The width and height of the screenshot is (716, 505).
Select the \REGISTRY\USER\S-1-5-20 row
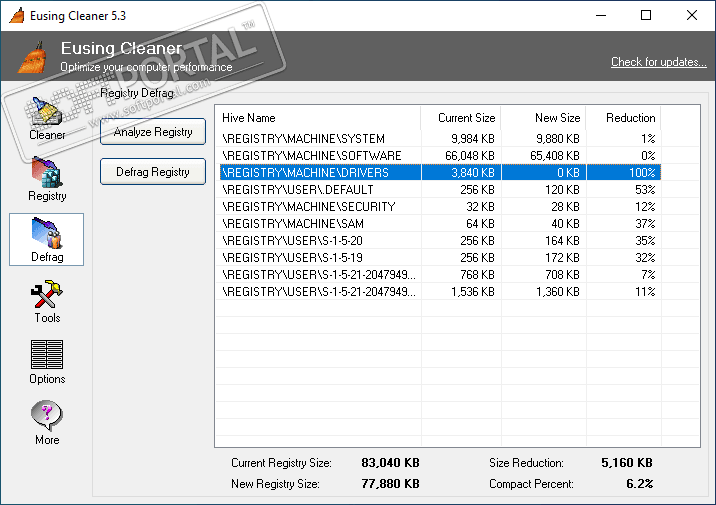pyautogui.click(x=440, y=241)
